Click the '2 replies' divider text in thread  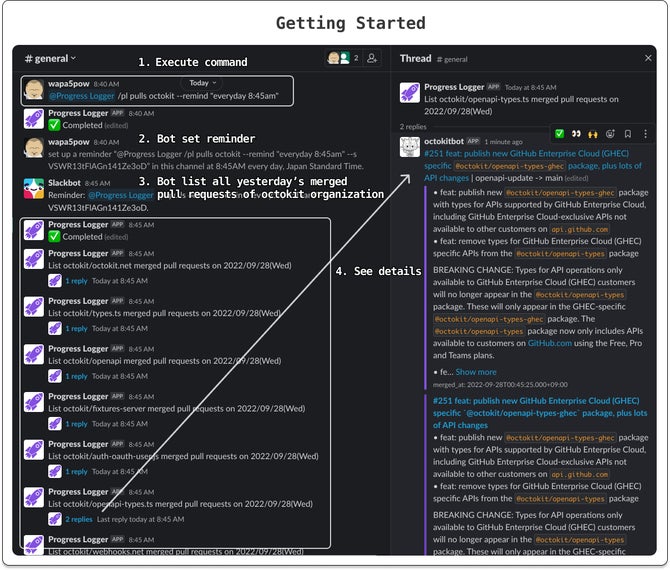413,127
